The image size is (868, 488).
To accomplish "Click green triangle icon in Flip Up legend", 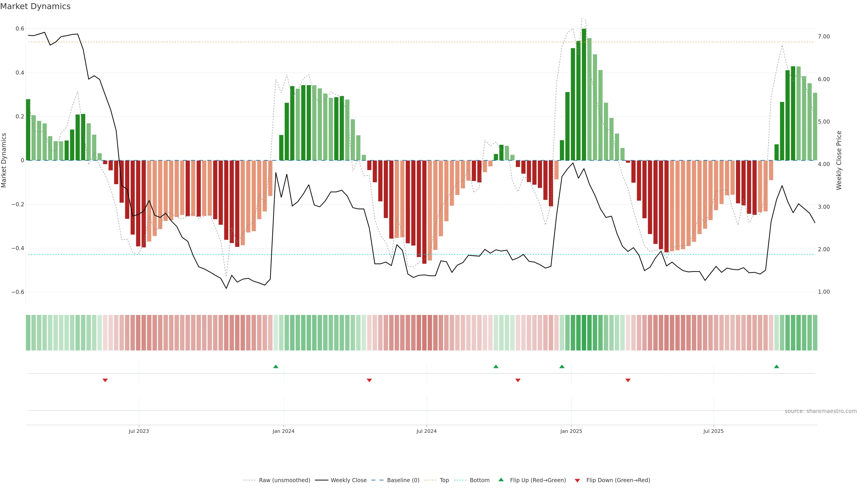I will 501,480.
